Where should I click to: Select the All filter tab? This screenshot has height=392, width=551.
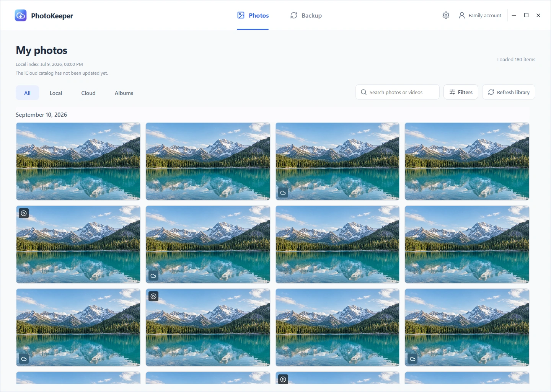tap(27, 93)
